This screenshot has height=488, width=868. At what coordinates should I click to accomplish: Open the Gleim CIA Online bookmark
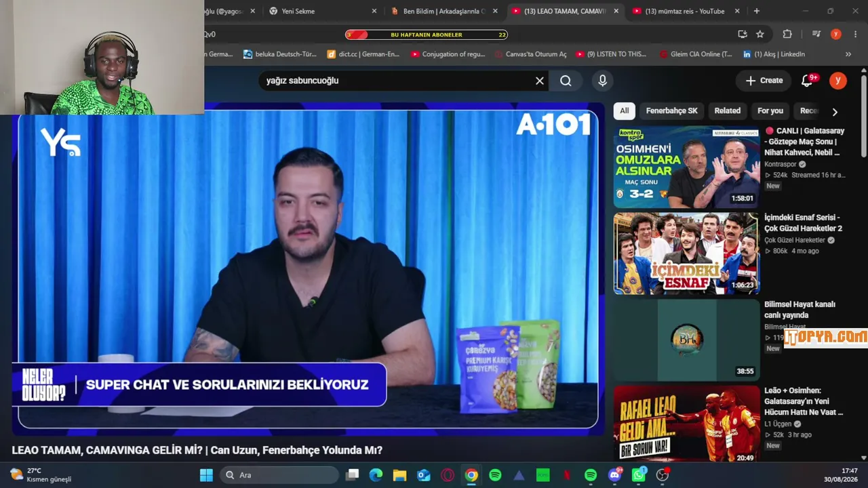click(x=696, y=54)
